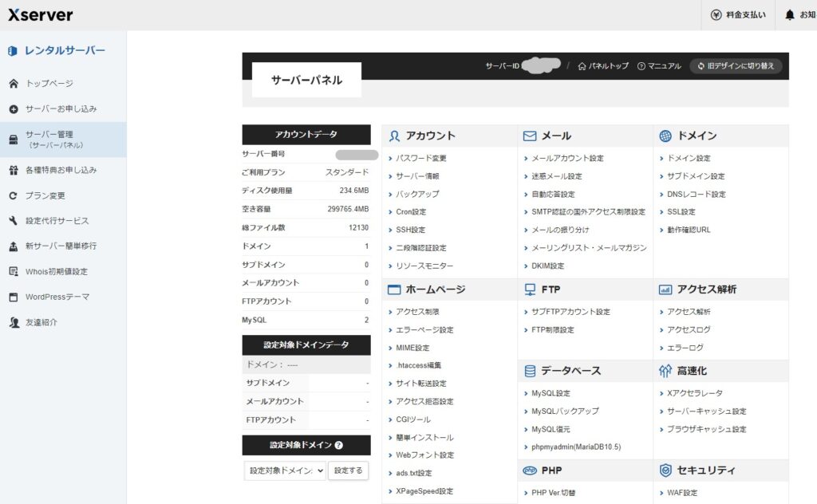Open 料金支払い in the top bar
Screen dimensions: 817x504
738,15
